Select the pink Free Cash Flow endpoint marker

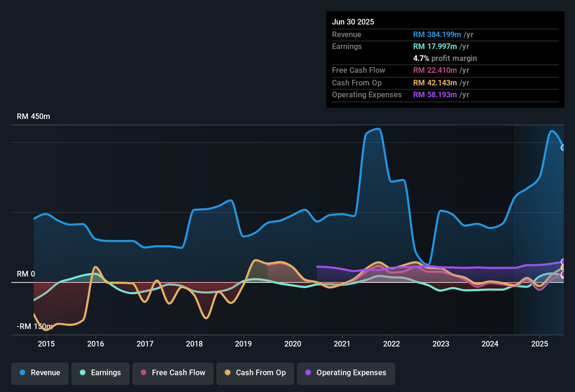562,274
